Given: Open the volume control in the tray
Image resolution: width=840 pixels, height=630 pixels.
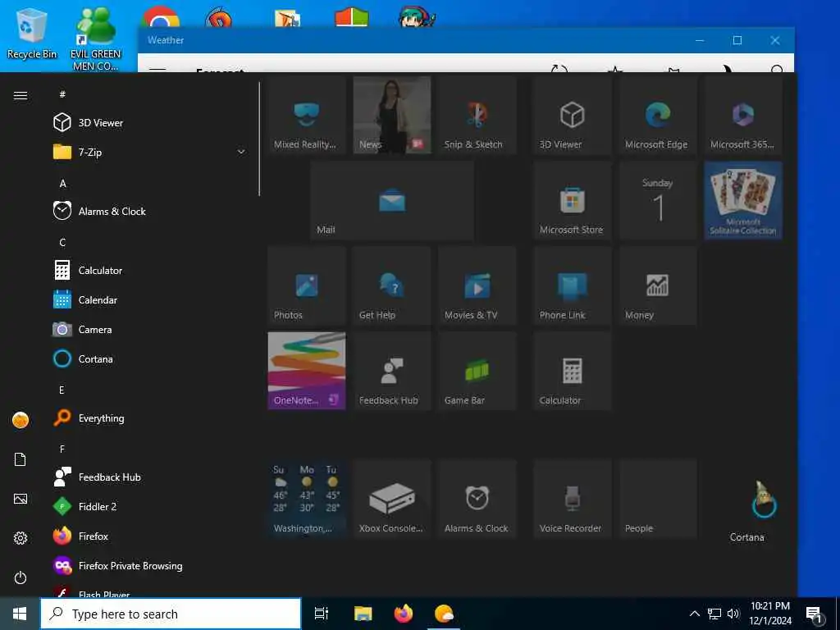Looking at the screenshot, I should [733, 614].
